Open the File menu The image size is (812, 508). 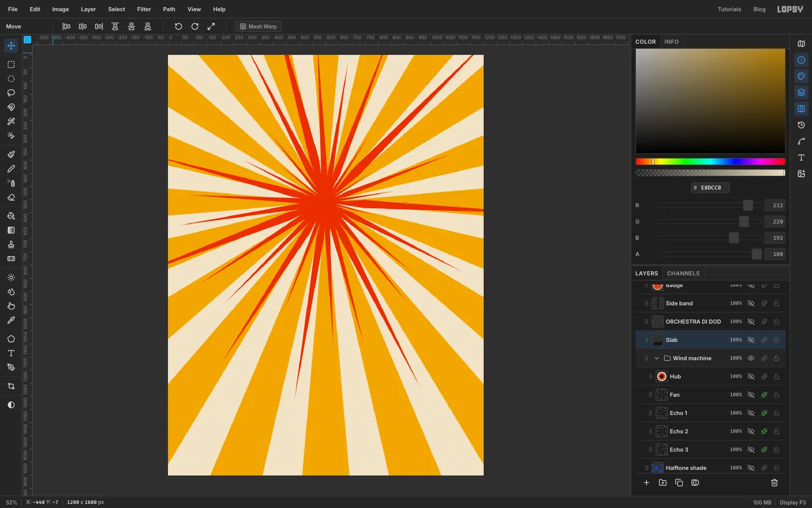click(13, 9)
